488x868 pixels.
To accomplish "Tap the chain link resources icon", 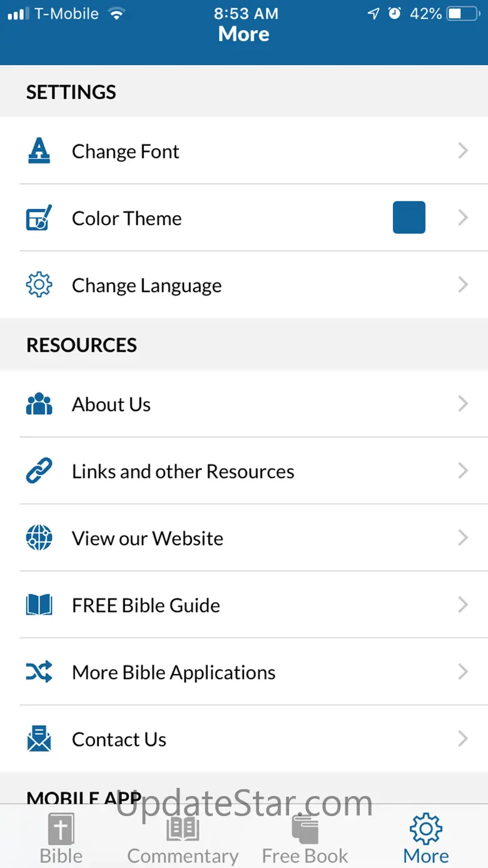I will 39,471.
